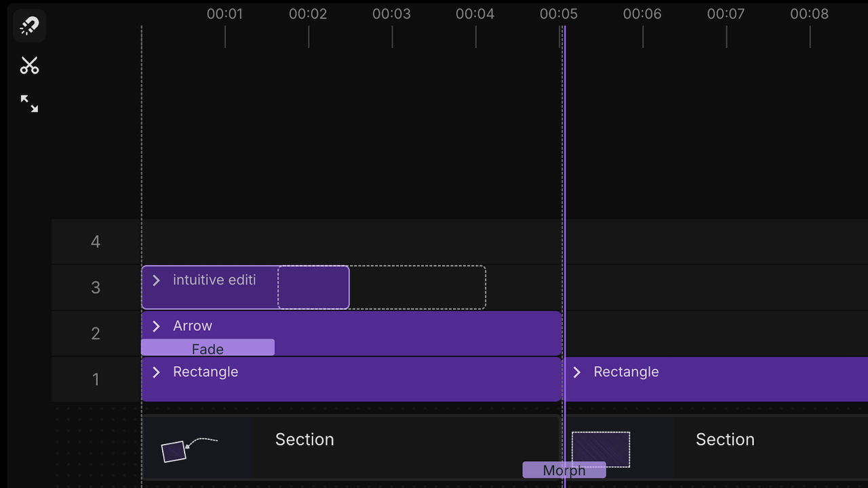Select track row 3 label

(x=95, y=287)
